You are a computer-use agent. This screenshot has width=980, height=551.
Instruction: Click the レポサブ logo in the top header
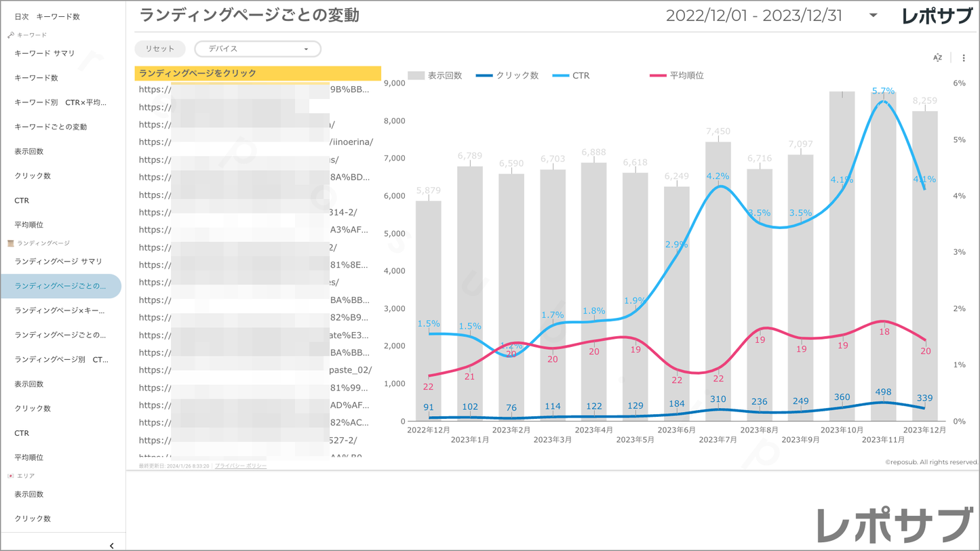[937, 16]
